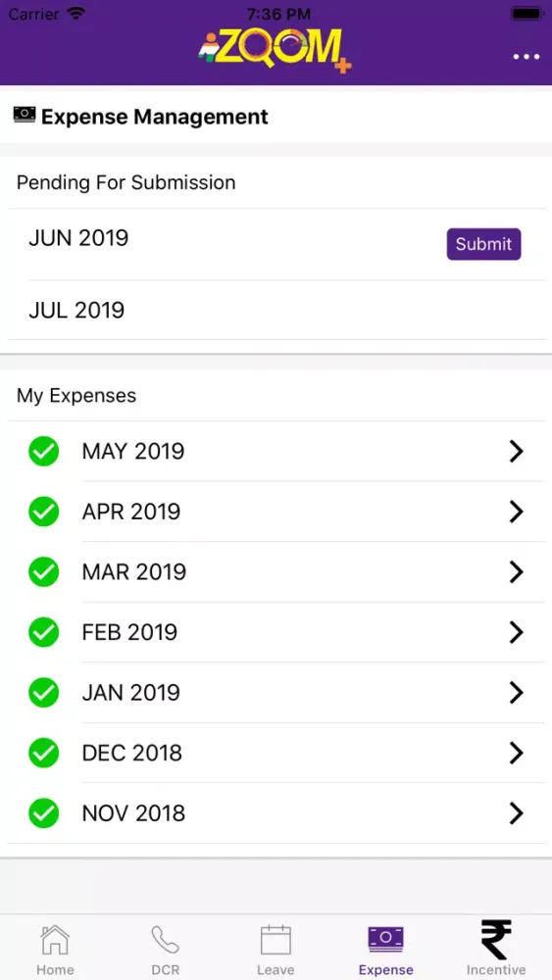This screenshot has height=980, width=552.
Task: Expand DEC 2018 expense via chevron
Action: point(516,753)
